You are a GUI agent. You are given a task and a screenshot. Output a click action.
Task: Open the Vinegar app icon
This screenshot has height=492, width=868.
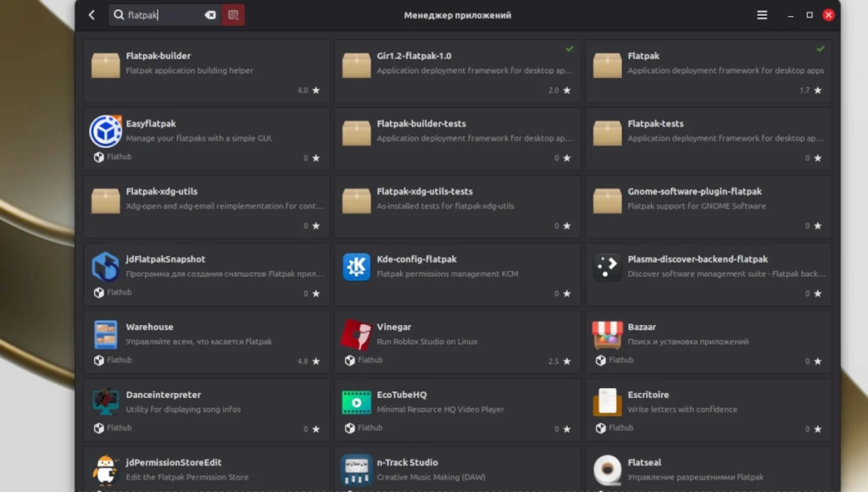click(x=357, y=334)
